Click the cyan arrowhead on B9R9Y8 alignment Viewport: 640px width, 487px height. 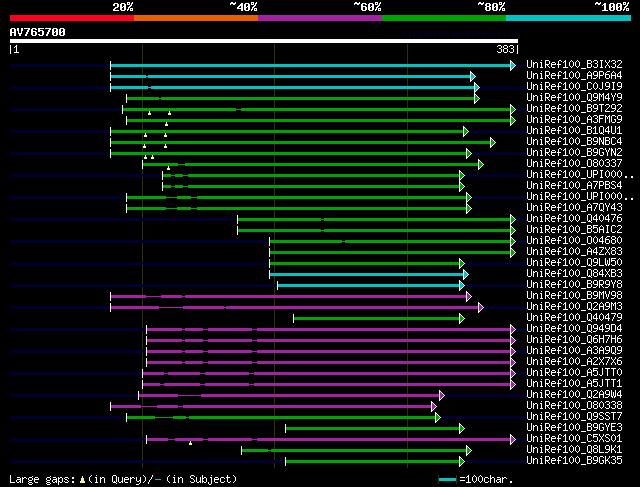tap(462, 285)
